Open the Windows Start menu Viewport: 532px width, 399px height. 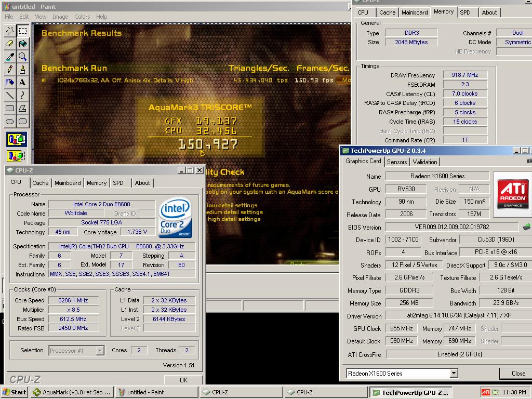click(14, 392)
